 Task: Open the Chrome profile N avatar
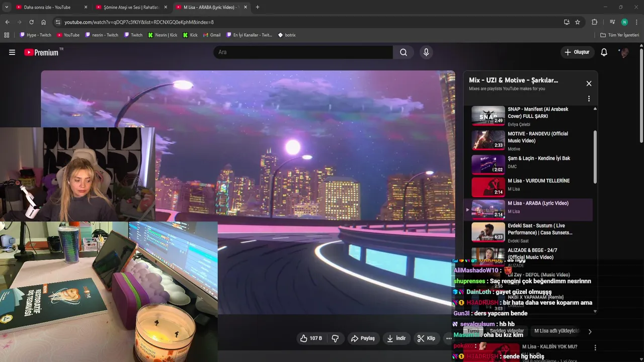pos(624,22)
